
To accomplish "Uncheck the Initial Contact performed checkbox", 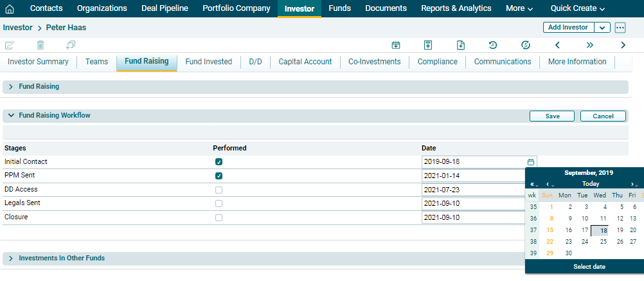I will (219, 162).
